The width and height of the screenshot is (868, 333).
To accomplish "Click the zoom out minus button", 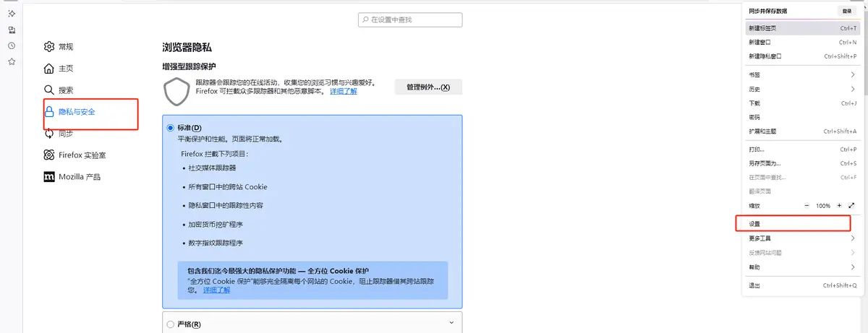I will click(807, 206).
